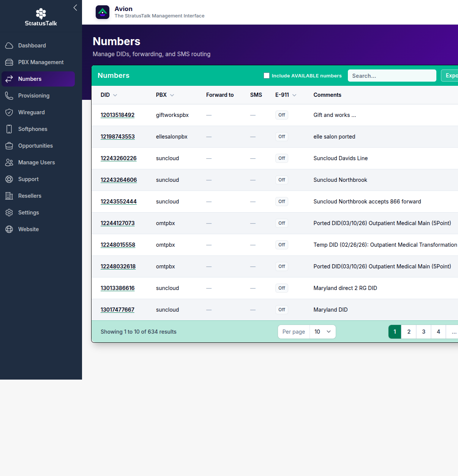The height and width of the screenshot is (476, 458).
Task: Click the PBX Management server icon
Action: tap(9, 62)
